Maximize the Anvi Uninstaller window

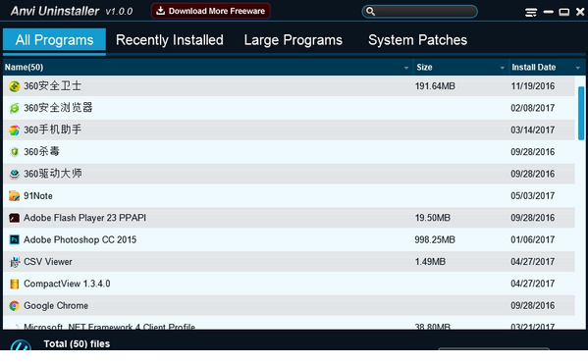564,13
